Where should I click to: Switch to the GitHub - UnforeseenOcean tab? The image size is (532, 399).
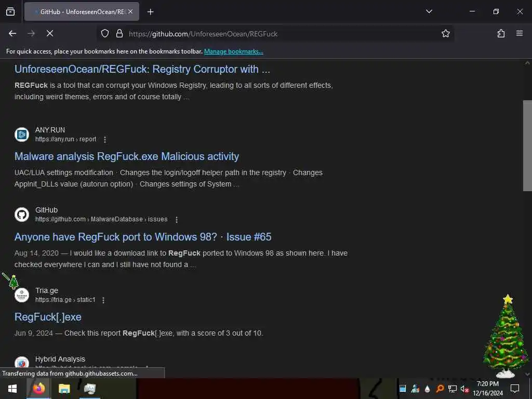(x=82, y=11)
